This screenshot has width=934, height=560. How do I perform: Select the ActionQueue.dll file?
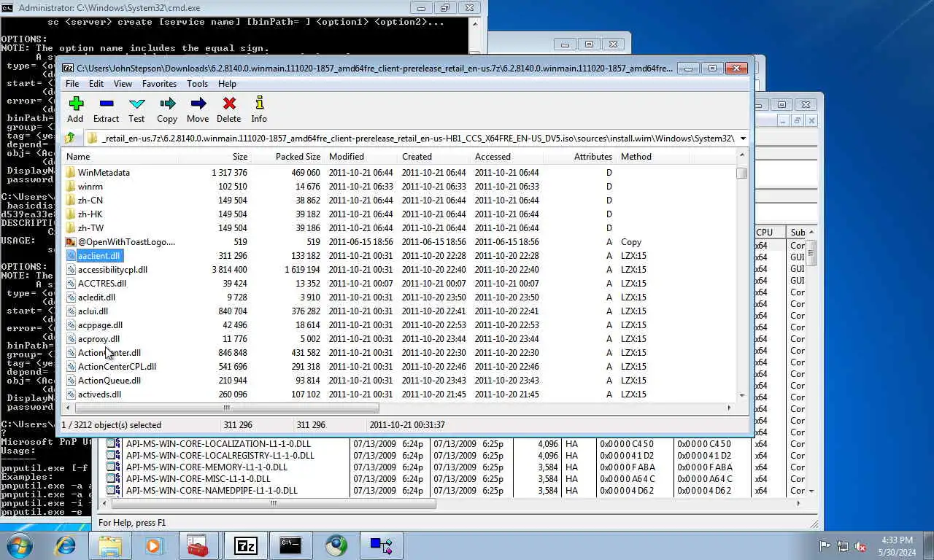click(109, 381)
